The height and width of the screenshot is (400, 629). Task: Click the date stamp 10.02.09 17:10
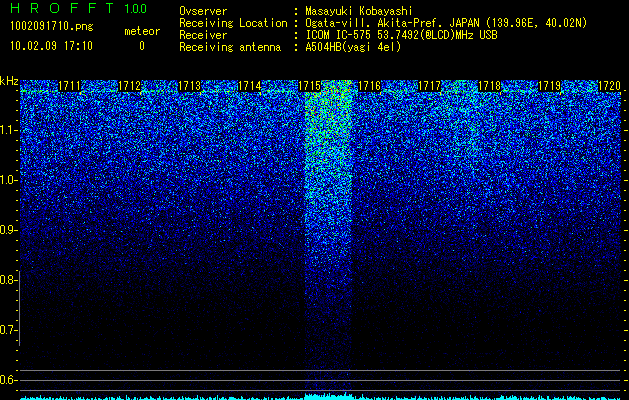click(51, 46)
